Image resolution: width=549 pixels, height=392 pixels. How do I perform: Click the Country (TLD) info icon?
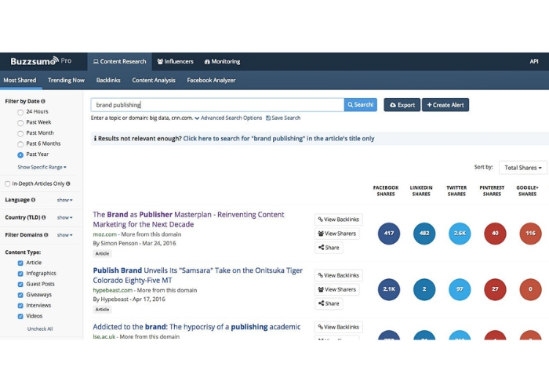[x=44, y=217]
